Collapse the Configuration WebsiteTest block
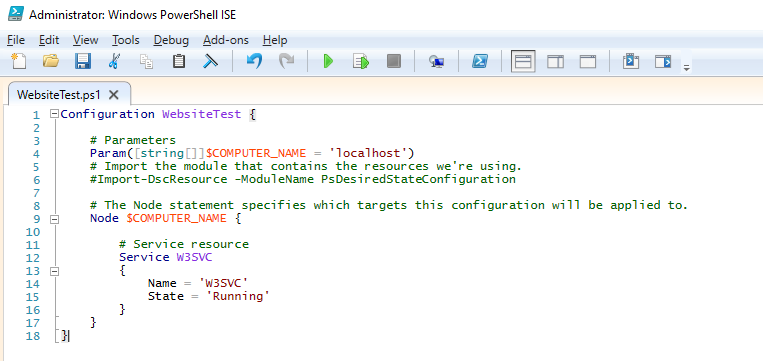This screenshot has width=763, height=361. point(54,114)
